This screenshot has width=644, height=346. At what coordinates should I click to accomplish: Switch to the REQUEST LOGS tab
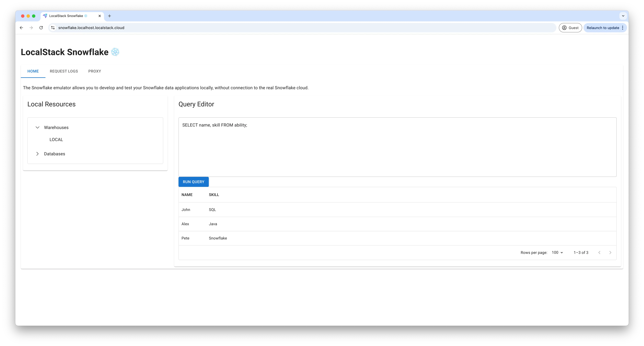64,71
